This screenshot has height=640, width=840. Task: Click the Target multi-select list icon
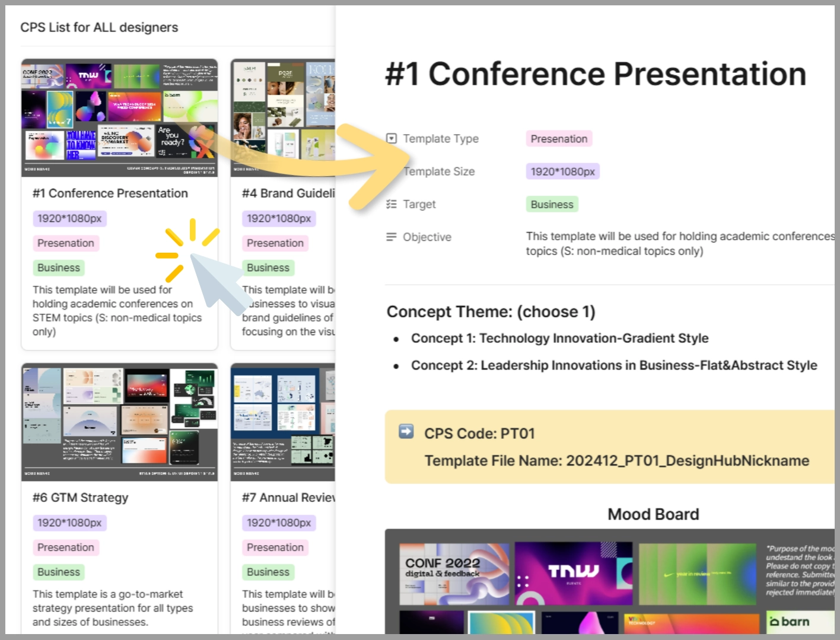[392, 204]
